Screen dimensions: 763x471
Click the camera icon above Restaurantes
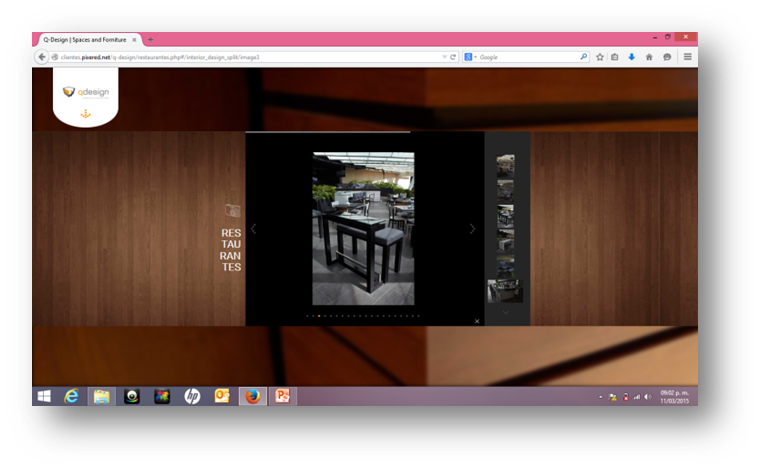232,211
